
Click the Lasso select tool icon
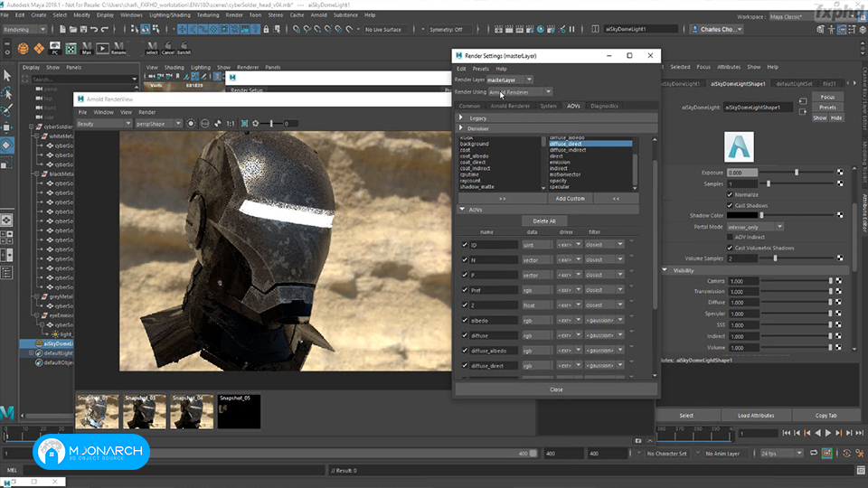(x=7, y=92)
